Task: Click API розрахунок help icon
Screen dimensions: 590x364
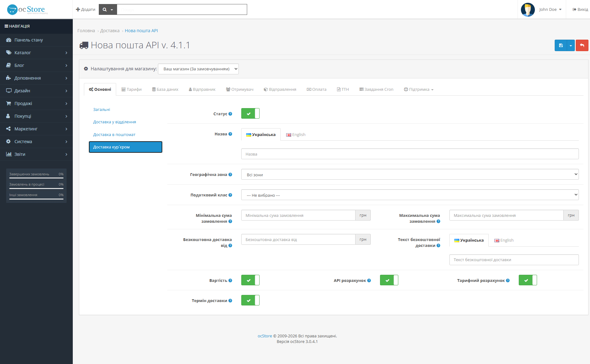Action: [369, 280]
